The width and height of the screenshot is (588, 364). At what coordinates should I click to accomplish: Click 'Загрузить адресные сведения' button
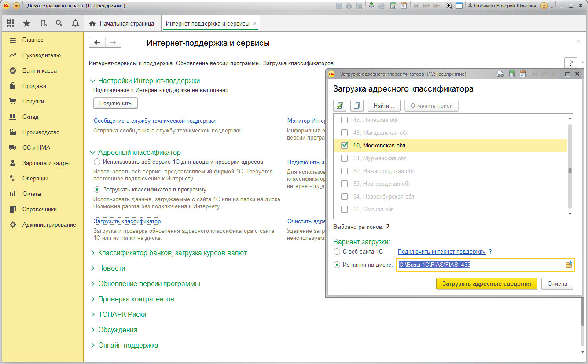click(x=487, y=284)
